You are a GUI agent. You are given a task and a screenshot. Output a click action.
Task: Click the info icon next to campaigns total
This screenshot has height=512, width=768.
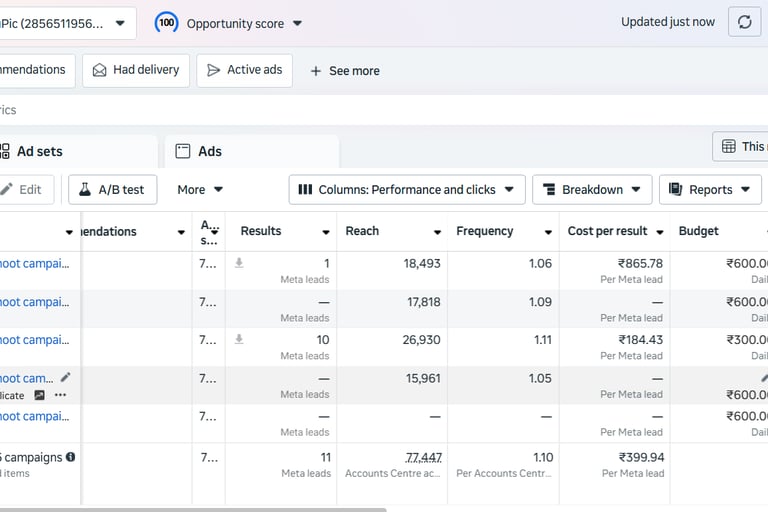pos(70,457)
